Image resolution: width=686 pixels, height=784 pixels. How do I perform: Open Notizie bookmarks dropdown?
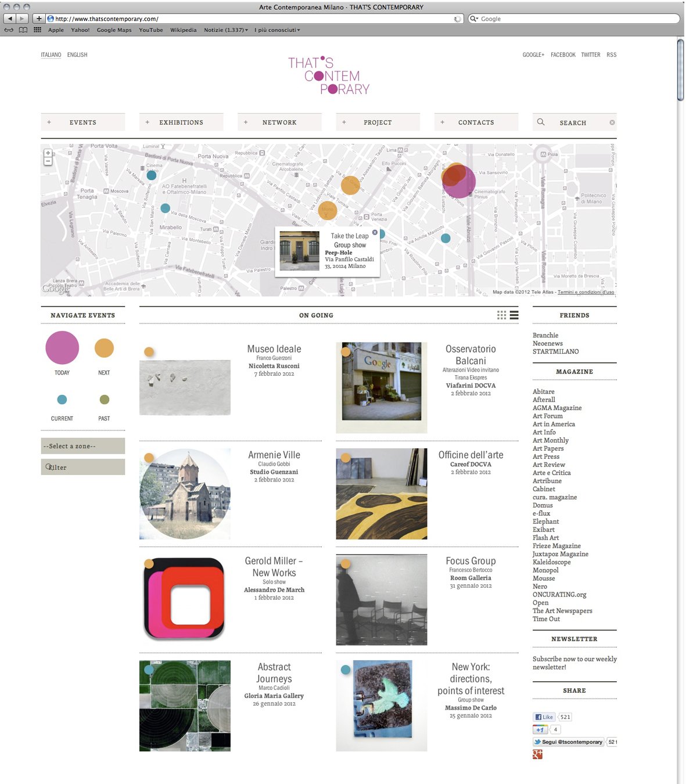click(226, 30)
